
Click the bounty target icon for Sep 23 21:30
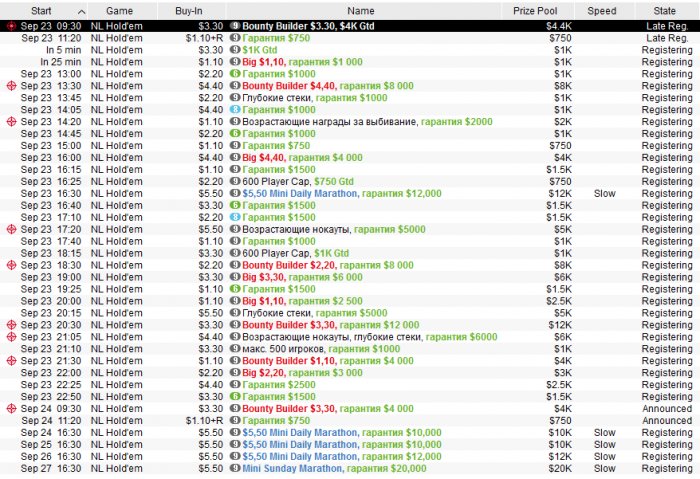click(x=12, y=361)
